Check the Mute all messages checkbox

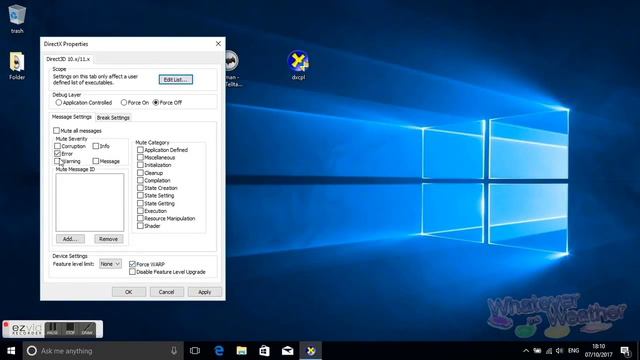(x=56, y=131)
